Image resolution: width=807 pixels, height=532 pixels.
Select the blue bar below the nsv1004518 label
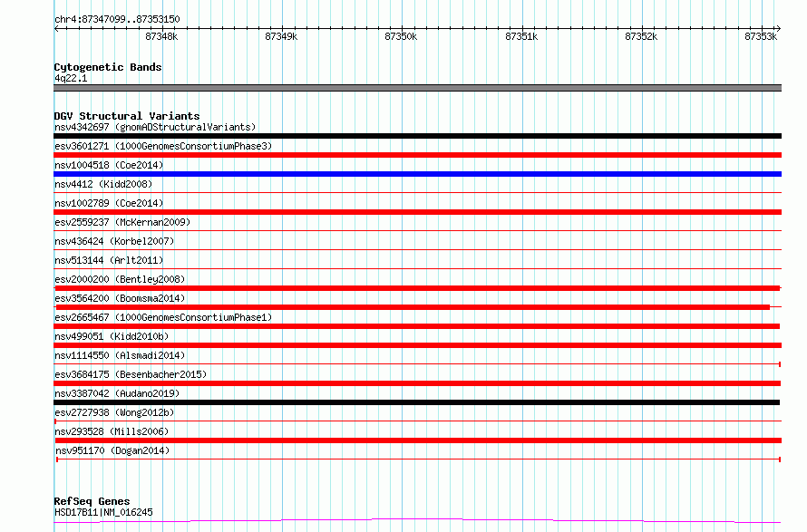pyautogui.click(x=417, y=174)
